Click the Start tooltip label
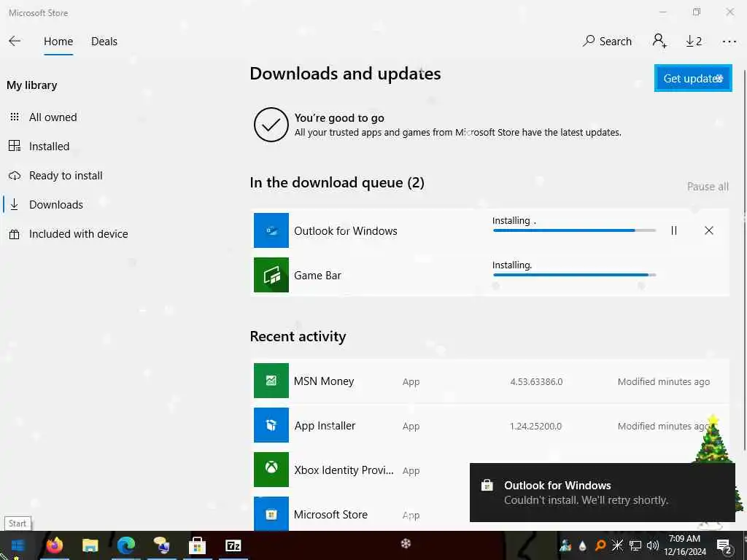 18,524
